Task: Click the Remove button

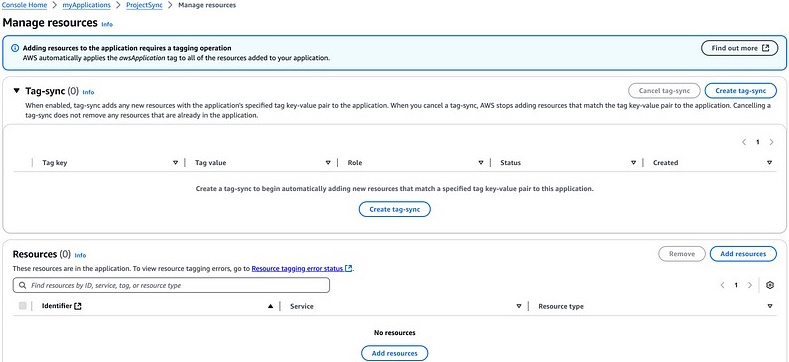Action: (x=682, y=254)
